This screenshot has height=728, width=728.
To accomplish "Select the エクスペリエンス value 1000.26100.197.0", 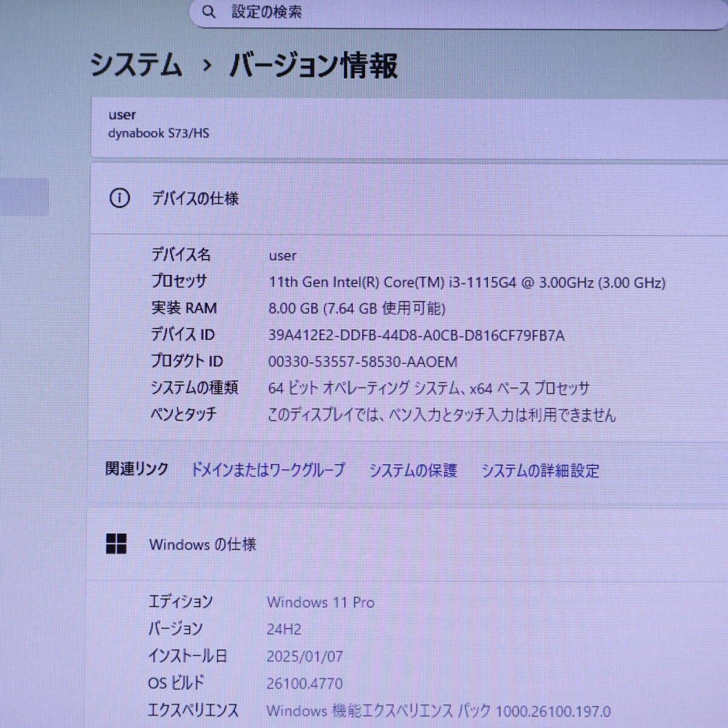I will click(439, 711).
